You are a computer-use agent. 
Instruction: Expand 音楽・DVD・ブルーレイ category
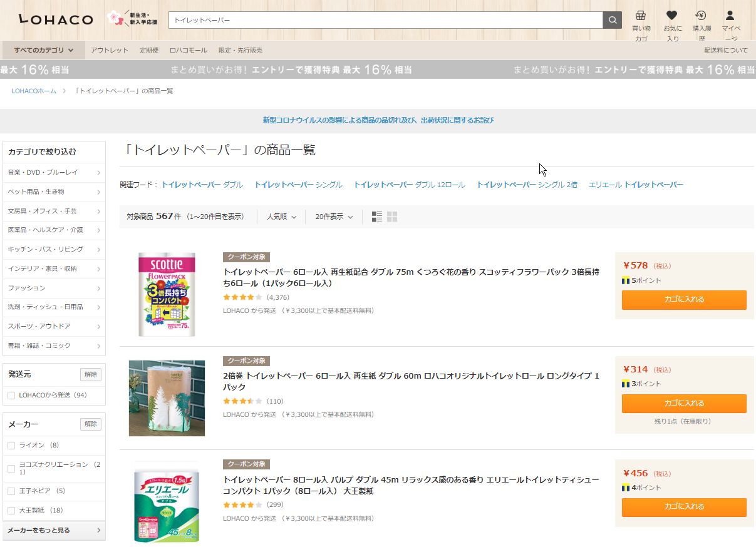click(54, 172)
